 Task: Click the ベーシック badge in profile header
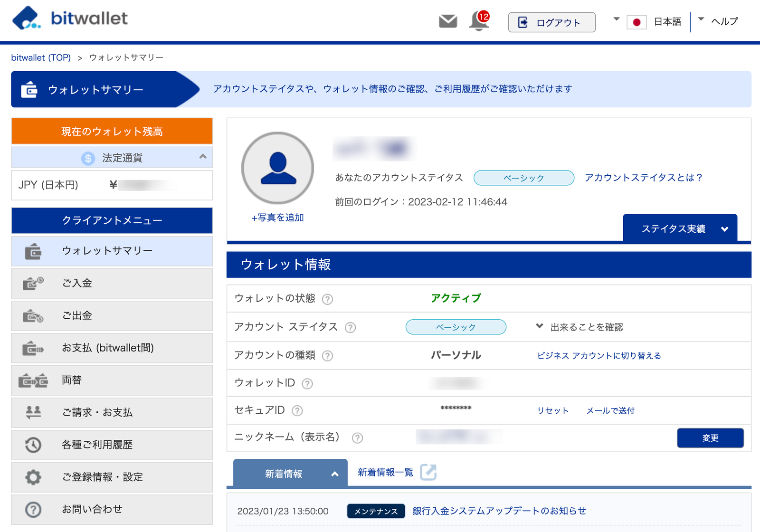click(524, 178)
